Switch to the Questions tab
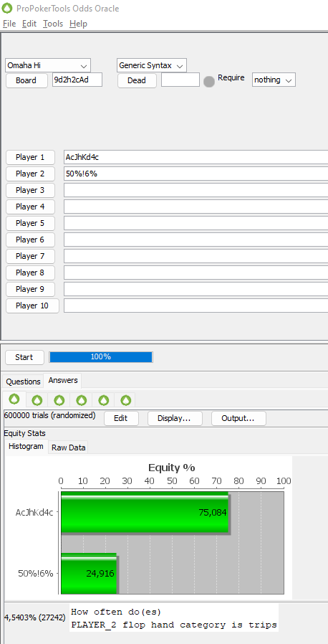 pyautogui.click(x=23, y=382)
